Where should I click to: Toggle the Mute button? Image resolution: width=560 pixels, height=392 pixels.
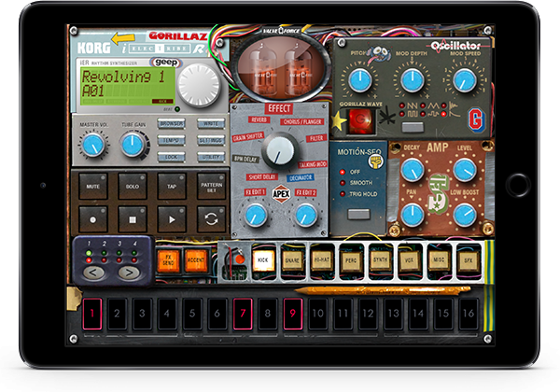tap(92, 186)
